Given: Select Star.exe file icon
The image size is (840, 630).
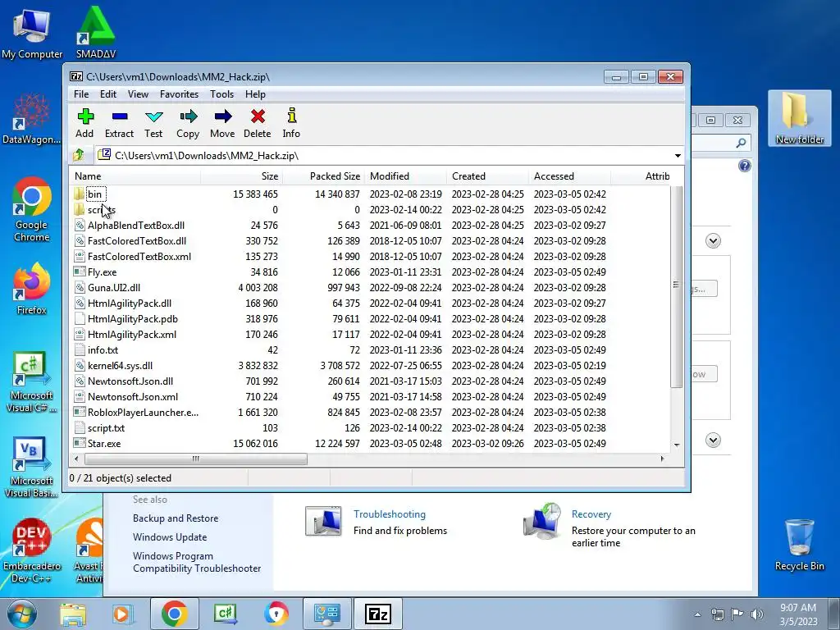Looking at the screenshot, I should coord(80,444).
